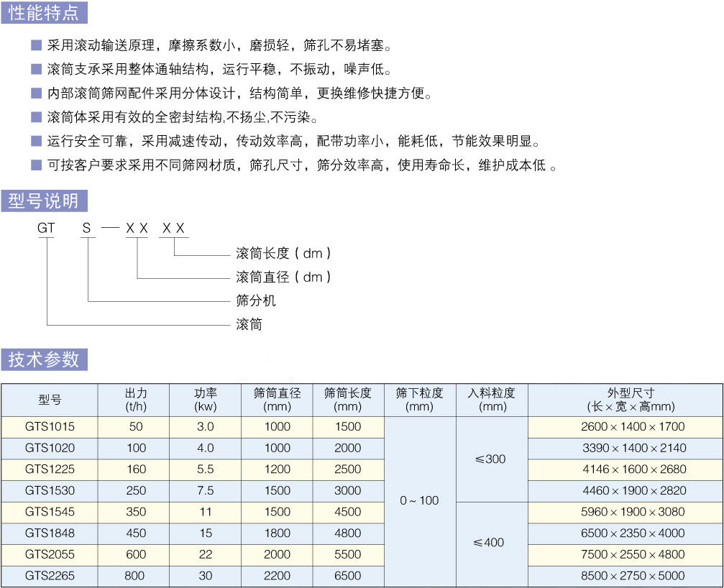Click the GTS1545 model cell
This screenshot has height=588, width=724.
coord(50,512)
